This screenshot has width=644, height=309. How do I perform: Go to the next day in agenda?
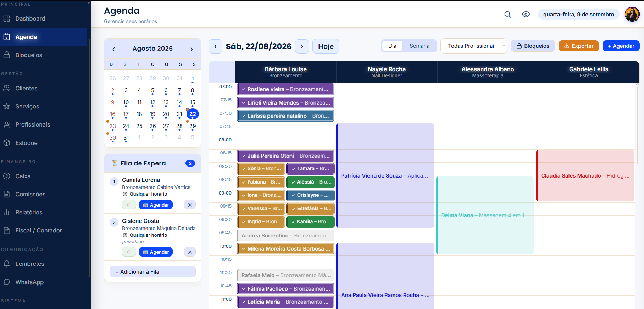(x=302, y=46)
